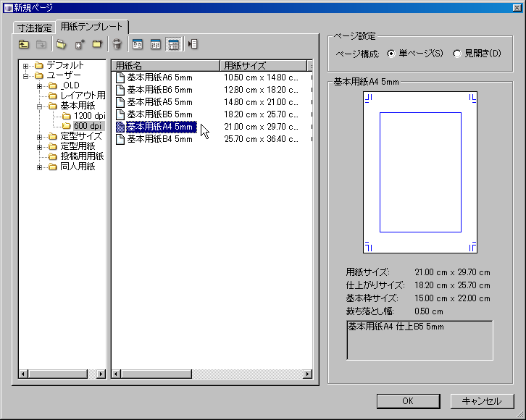Select 基本用紙A5 5mm template name
The height and width of the screenshot is (420, 526).
click(x=159, y=102)
